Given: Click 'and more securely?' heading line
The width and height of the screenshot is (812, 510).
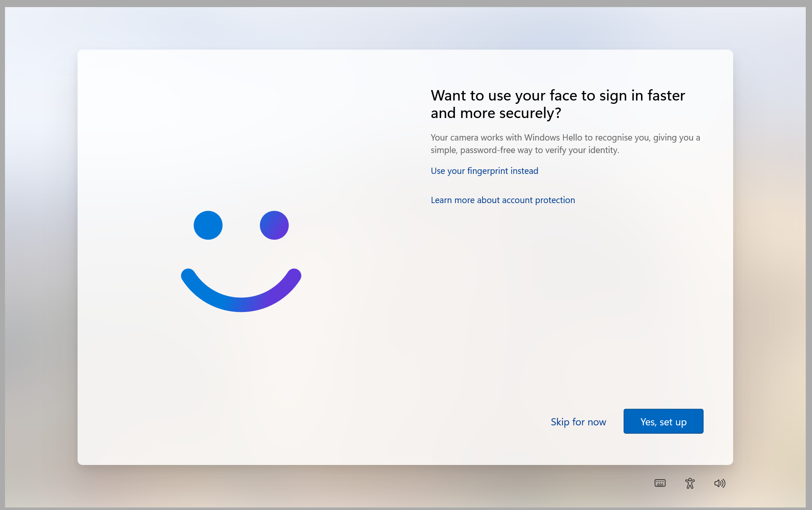Looking at the screenshot, I should pyautogui.click(x=496, y=113).
